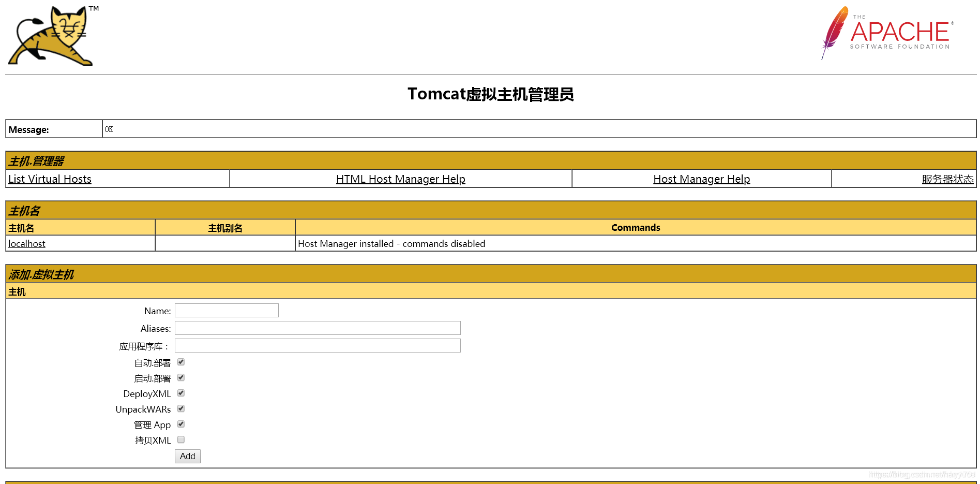980x484 pixels.
Task: Uncheck the UnpackWARs checkbox
Action: pos(181,409)
